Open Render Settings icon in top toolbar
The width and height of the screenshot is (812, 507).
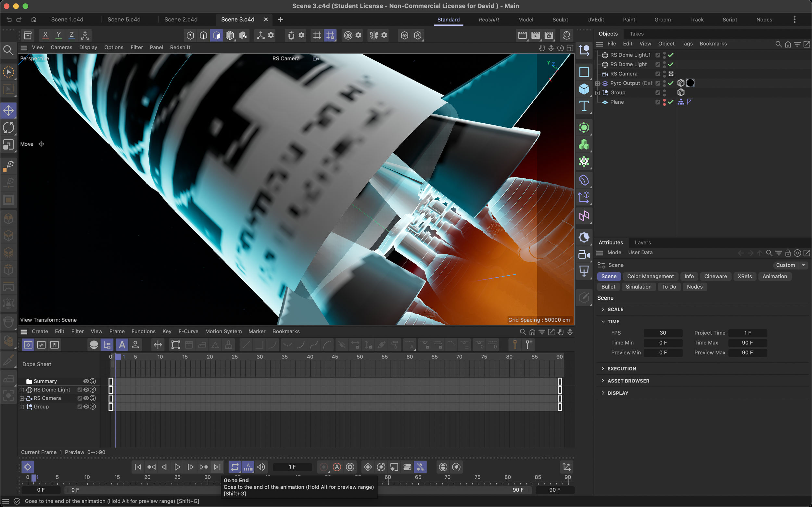[x=549, y=35]
